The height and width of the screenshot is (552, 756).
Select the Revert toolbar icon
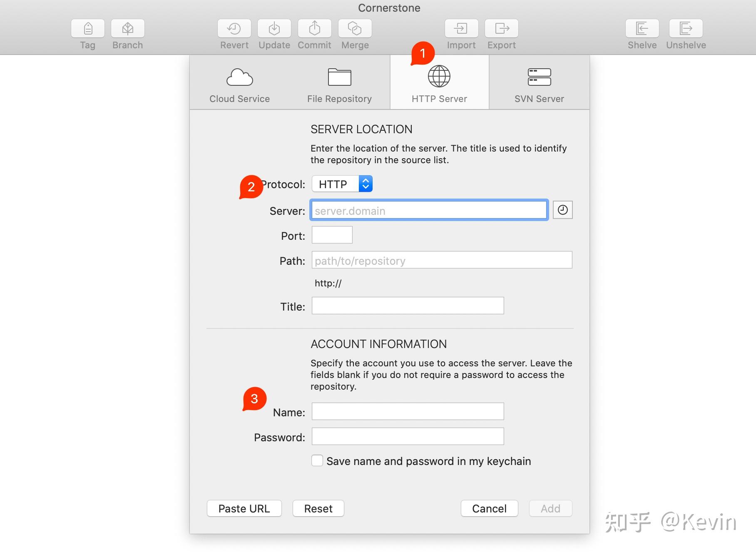234,28
